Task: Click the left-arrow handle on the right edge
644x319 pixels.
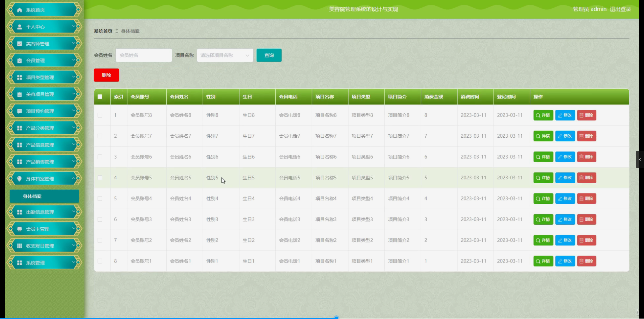Action: [640, 159]
